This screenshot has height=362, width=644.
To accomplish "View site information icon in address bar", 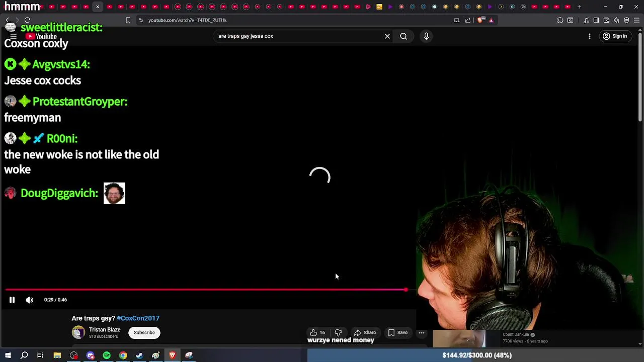I will pyautogui.click(x=141, y=20).
